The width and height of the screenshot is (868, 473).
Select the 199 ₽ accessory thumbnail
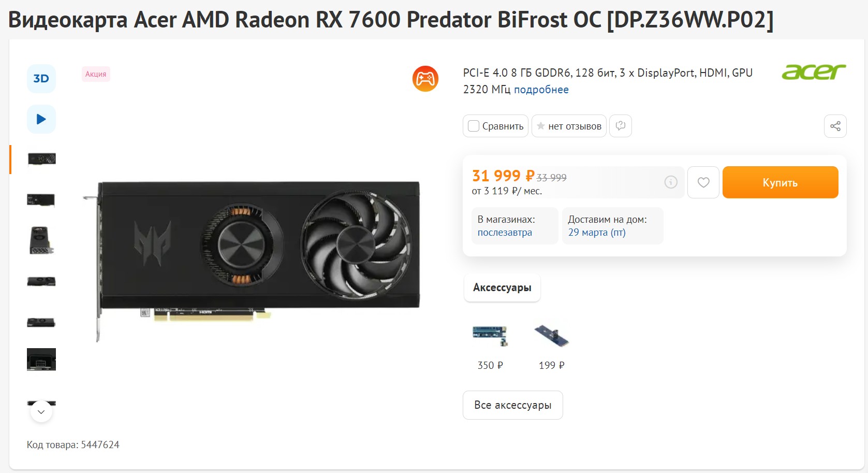point(551,336)
